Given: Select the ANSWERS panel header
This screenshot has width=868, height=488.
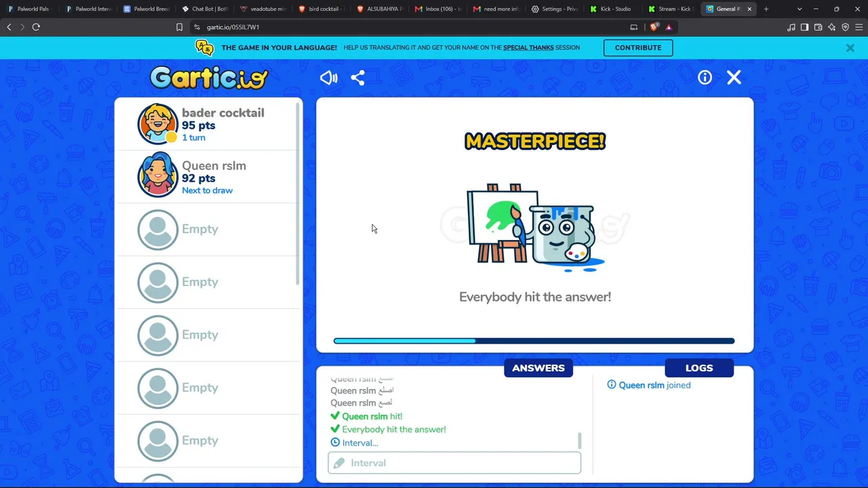Looking at the screenshot, I should click(x=538, y=368).
